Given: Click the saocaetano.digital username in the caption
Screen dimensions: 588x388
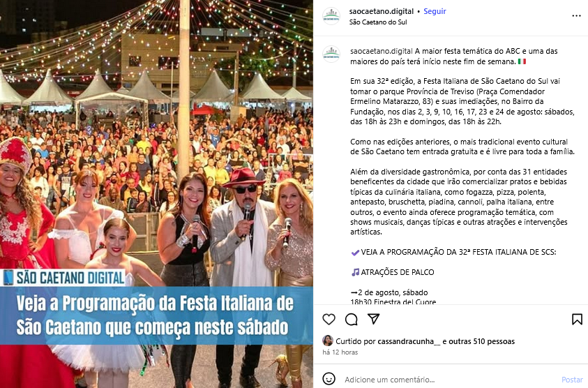Looking at the screenshot, I should [382, 51].
